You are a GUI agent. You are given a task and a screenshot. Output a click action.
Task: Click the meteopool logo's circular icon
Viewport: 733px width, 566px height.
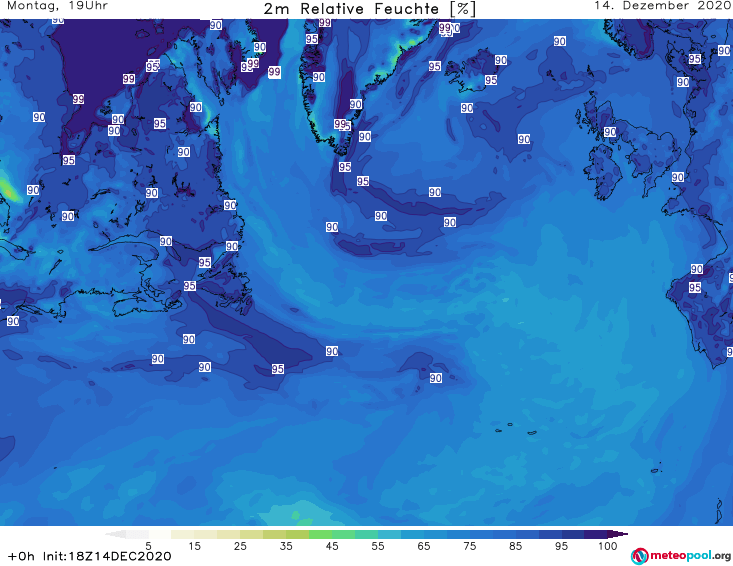639,556
